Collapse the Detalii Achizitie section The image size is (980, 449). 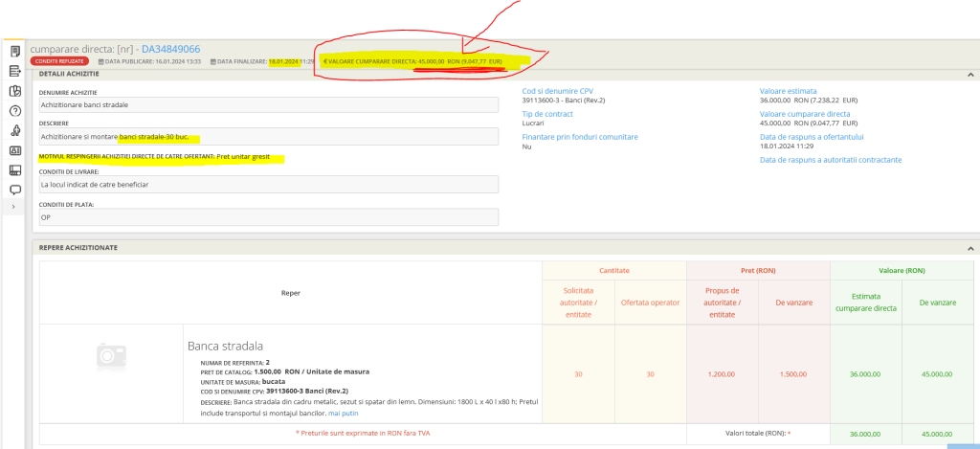click(970, 74)
